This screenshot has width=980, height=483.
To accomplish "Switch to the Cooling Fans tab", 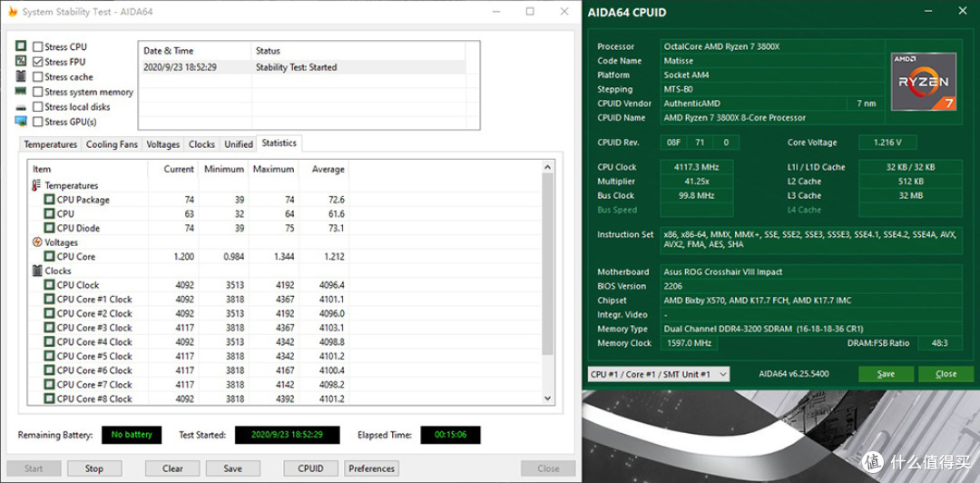I will click(x=112, y=144).
